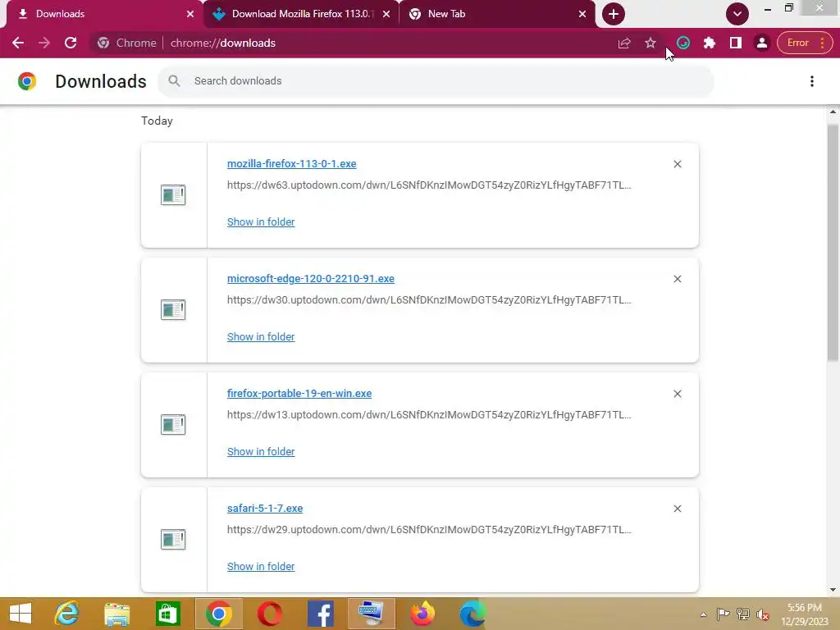The image size is (840, 630).
Task: Show firefox-portable download in folder
Action: [x=261, y=452]
